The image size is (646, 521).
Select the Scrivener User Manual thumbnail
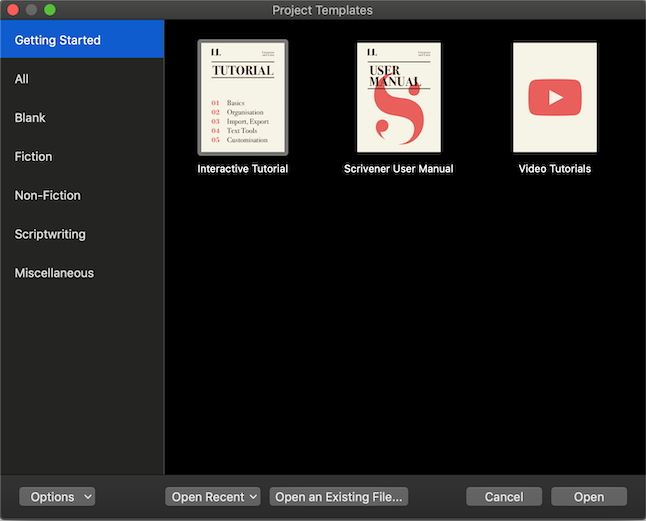click(x=399, y=98)
